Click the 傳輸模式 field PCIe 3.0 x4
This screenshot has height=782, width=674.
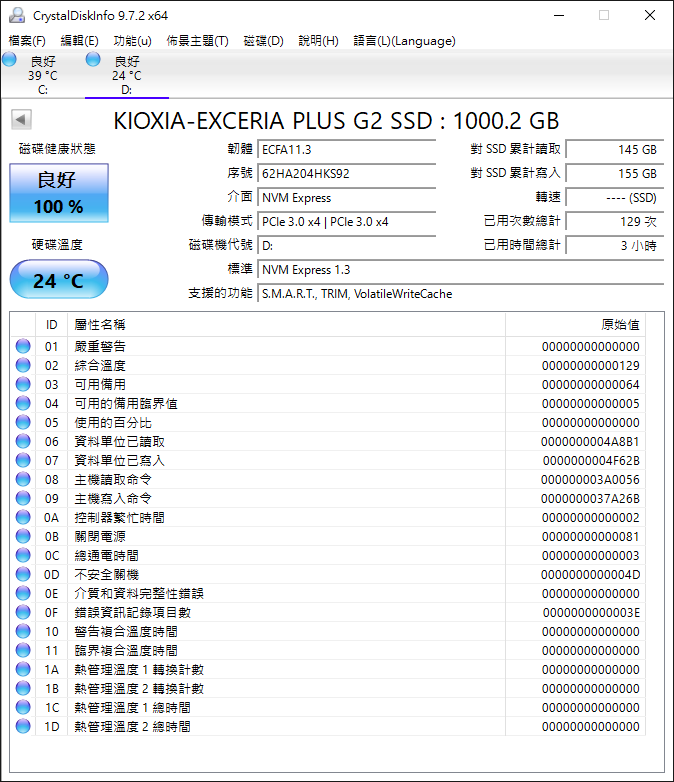click(x=347, y=221)
